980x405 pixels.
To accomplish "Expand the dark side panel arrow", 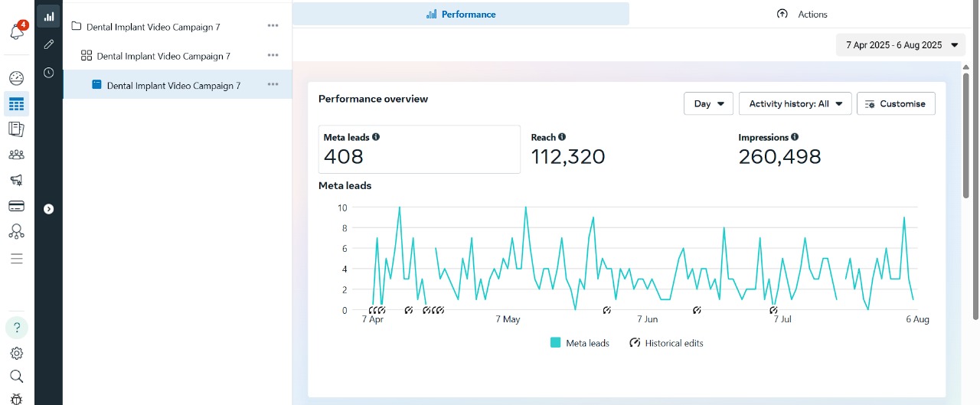I will [49, 208].
